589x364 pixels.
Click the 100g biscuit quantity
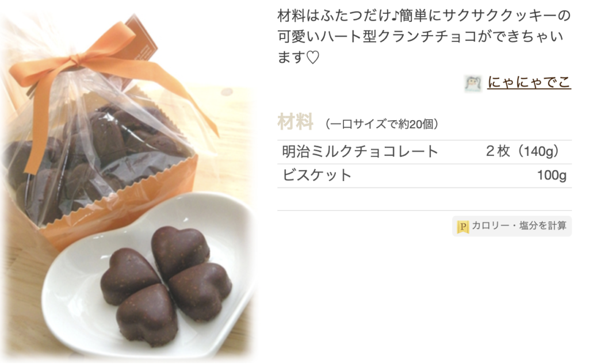pyautogui.click(x=552, y=175)
